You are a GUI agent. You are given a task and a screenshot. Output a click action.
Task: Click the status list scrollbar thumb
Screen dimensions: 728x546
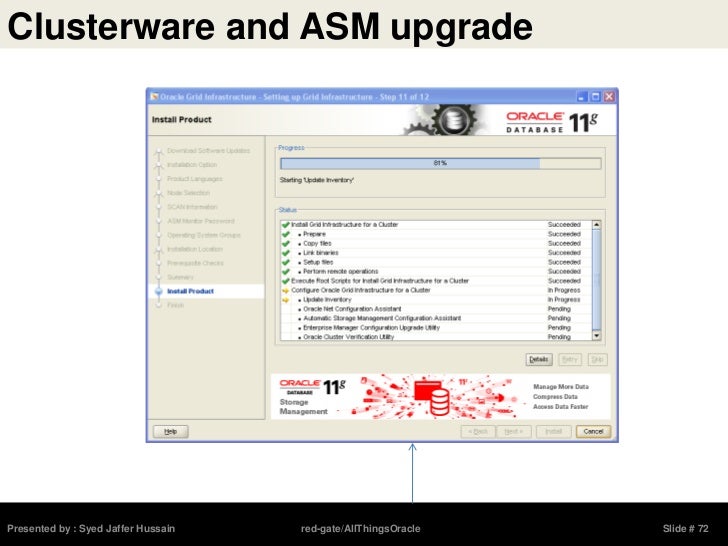coord(597,280)
